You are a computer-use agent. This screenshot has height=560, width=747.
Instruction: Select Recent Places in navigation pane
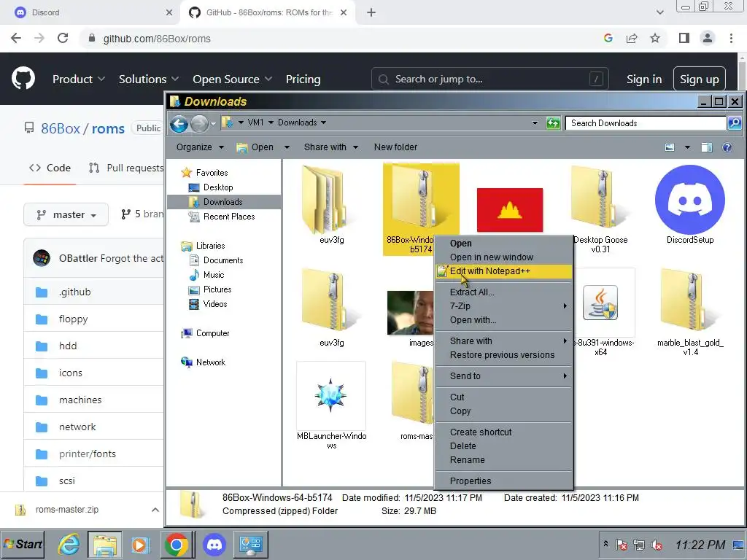tap(228, 217)
